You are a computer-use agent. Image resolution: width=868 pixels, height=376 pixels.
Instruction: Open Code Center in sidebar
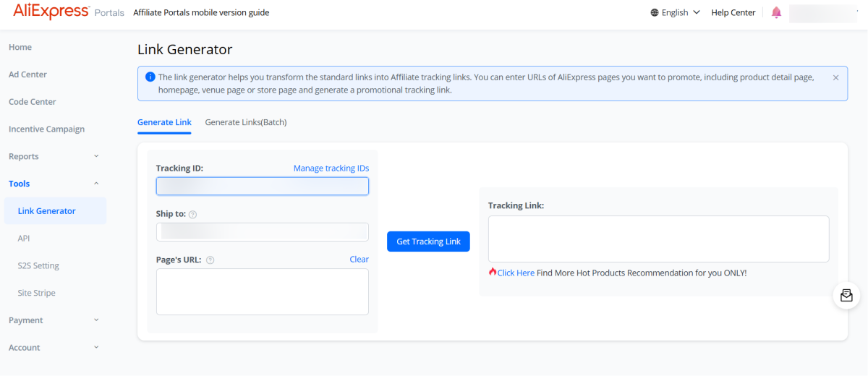[x=32, y=102]
